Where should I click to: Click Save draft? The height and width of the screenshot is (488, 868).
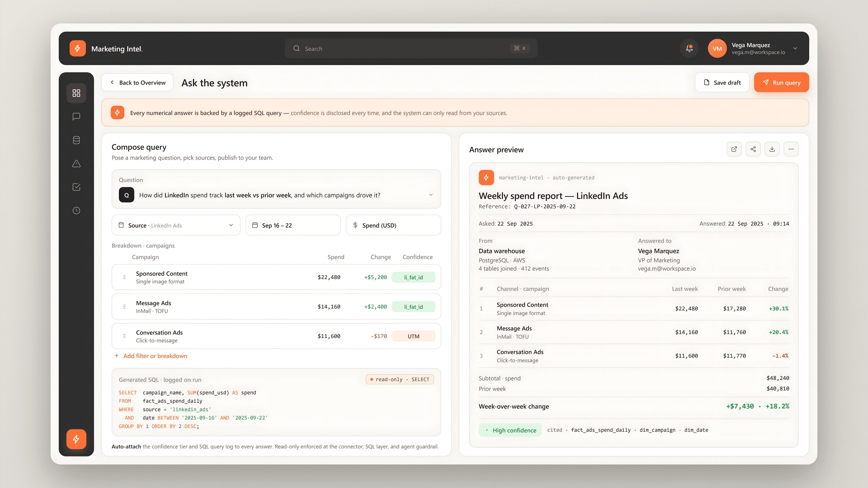click(722, 82)
